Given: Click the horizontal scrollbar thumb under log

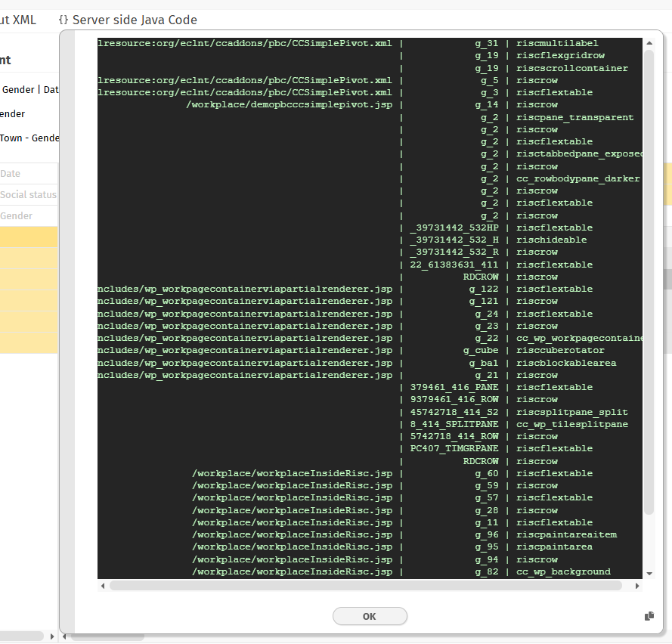Looking at the screenshot, I should click(x=365, y=586).
